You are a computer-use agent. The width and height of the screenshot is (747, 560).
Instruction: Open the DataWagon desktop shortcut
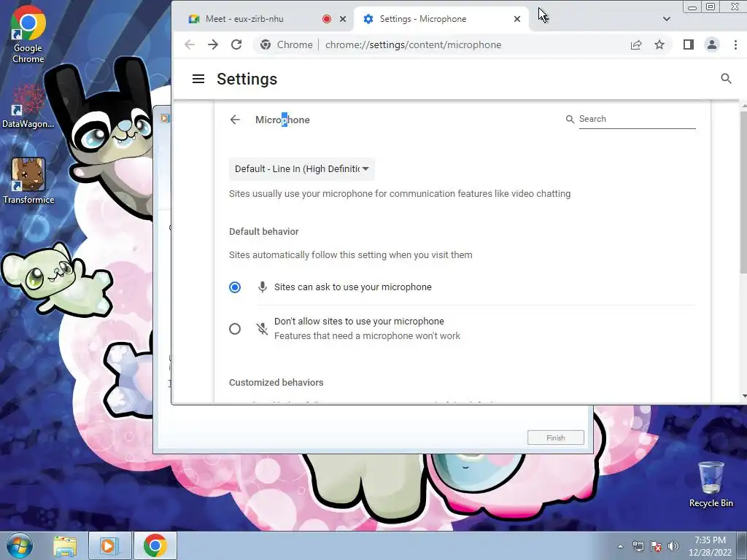click(x=28, y=106)
